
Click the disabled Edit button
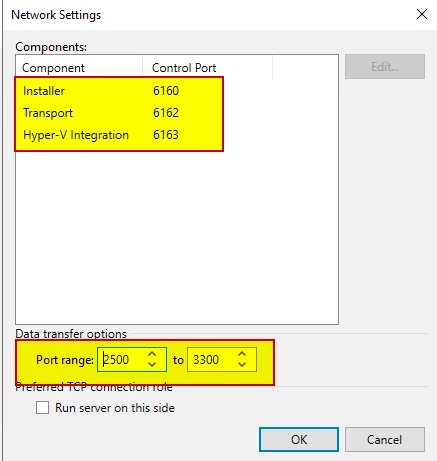point(385,67)
